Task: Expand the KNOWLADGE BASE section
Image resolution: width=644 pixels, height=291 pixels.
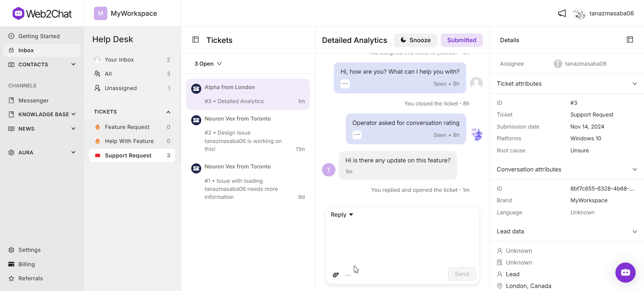Action: (73, 114)
